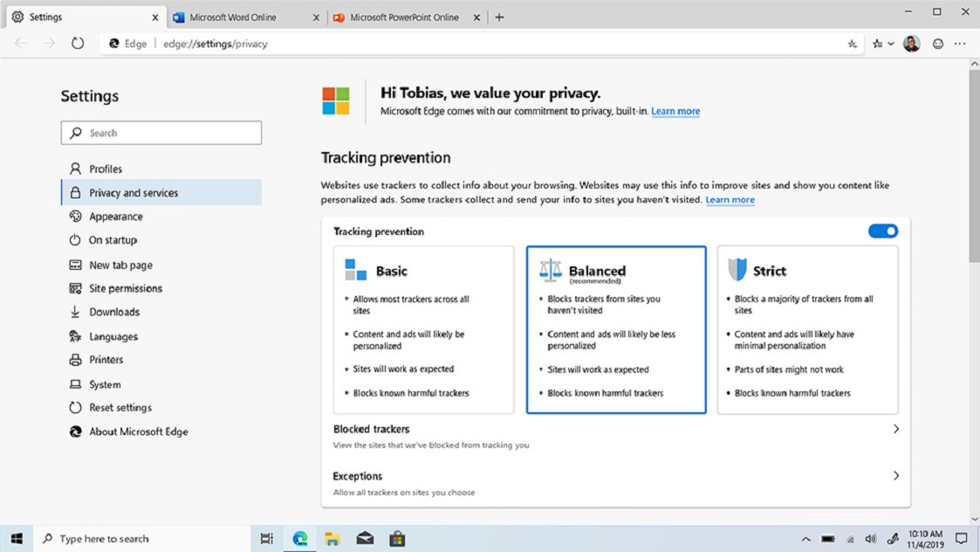Image resolution: width=980 pixels, height=552 pixels.
Task: Open the Microsoft Store from the taskbar
Action: tap(397, 538)
